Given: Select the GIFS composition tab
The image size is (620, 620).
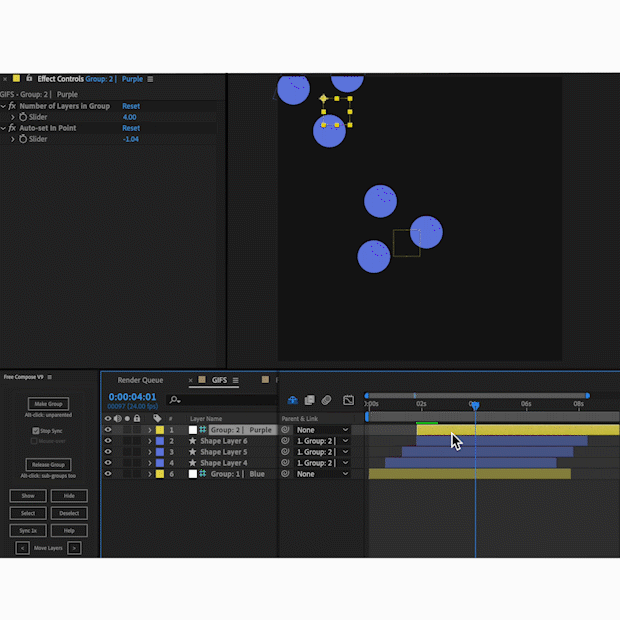Looking at the screenshot, I should click(219, 380).
